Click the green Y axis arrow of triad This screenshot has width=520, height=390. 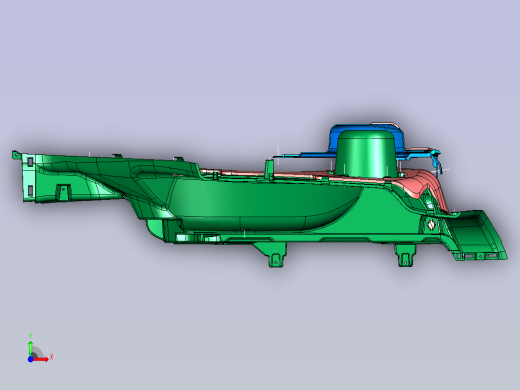[31, 348]
